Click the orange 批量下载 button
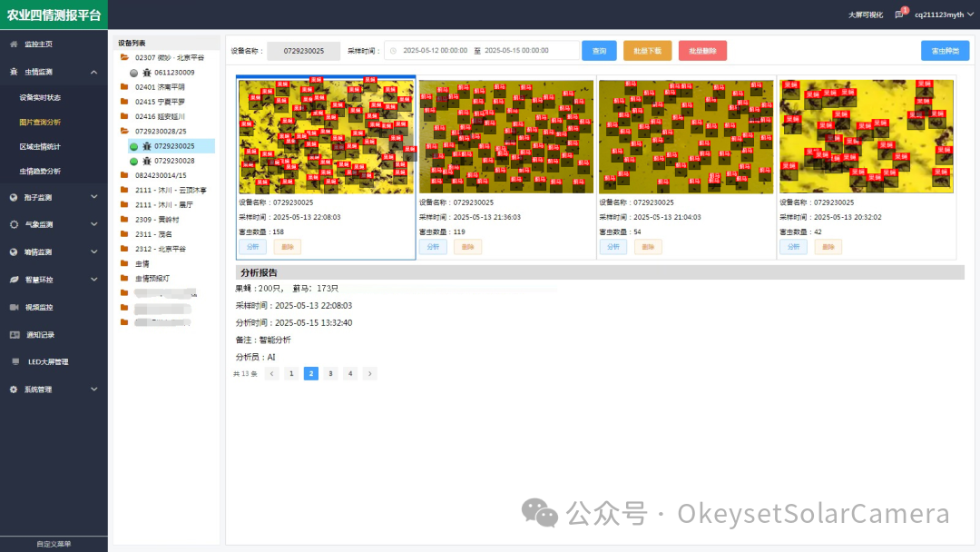Viewport: 980px width, 552px height. (x=648, y=51)
